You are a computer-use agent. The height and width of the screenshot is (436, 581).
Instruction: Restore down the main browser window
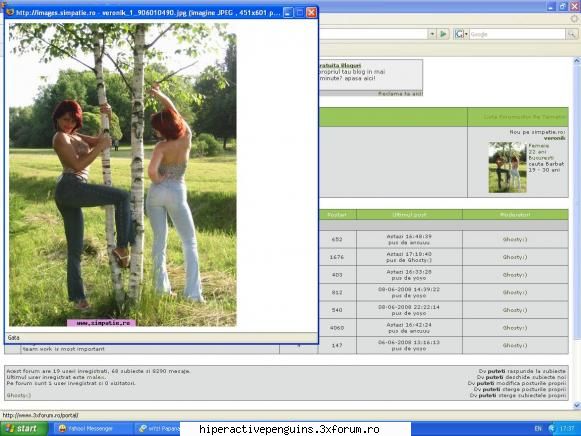pyautogui.click(x=563, y=6)
